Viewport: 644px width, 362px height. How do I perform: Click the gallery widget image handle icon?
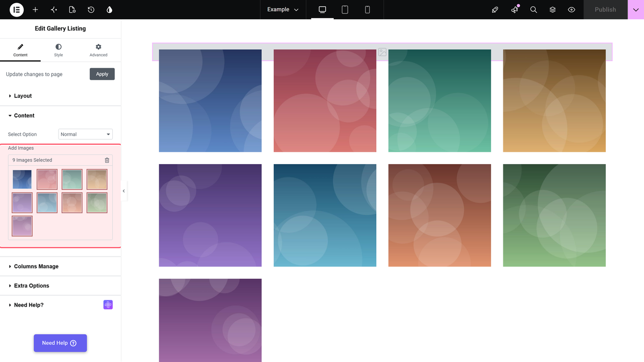(x=382, y=52)
